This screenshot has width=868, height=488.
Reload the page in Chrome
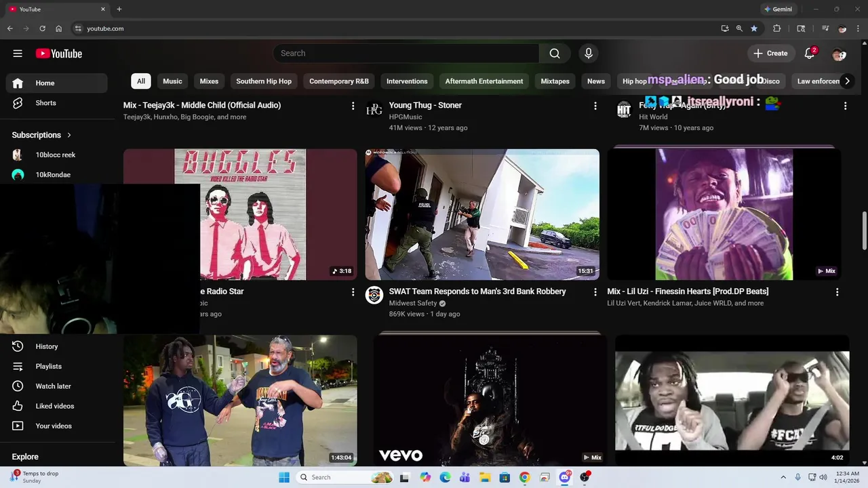[x=42, y=28]
